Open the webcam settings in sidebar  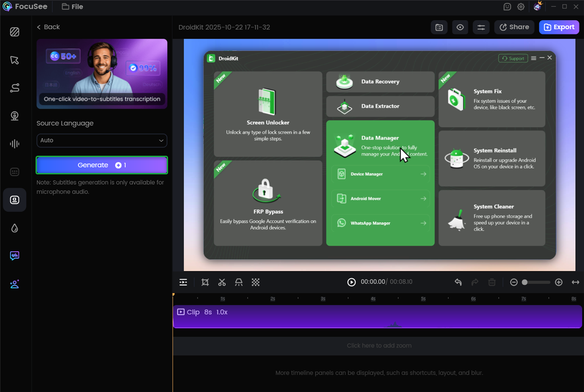pos(15,116)
